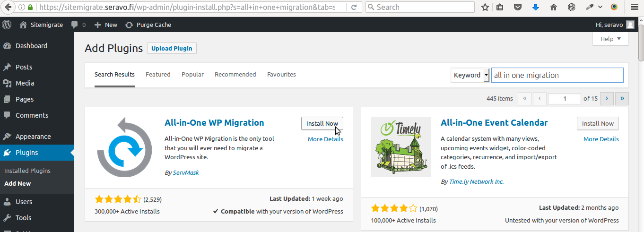Click the plugin search input field
The image size is (644, 232).
(x=557, y=75)
